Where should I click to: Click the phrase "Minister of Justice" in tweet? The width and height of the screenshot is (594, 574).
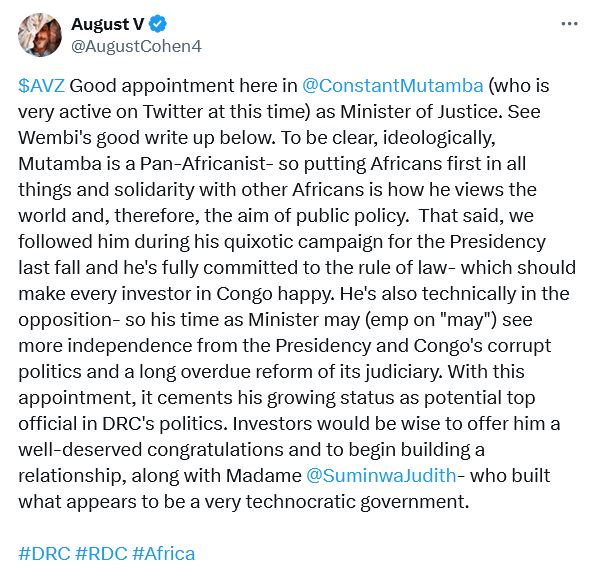tap(421, 112)
